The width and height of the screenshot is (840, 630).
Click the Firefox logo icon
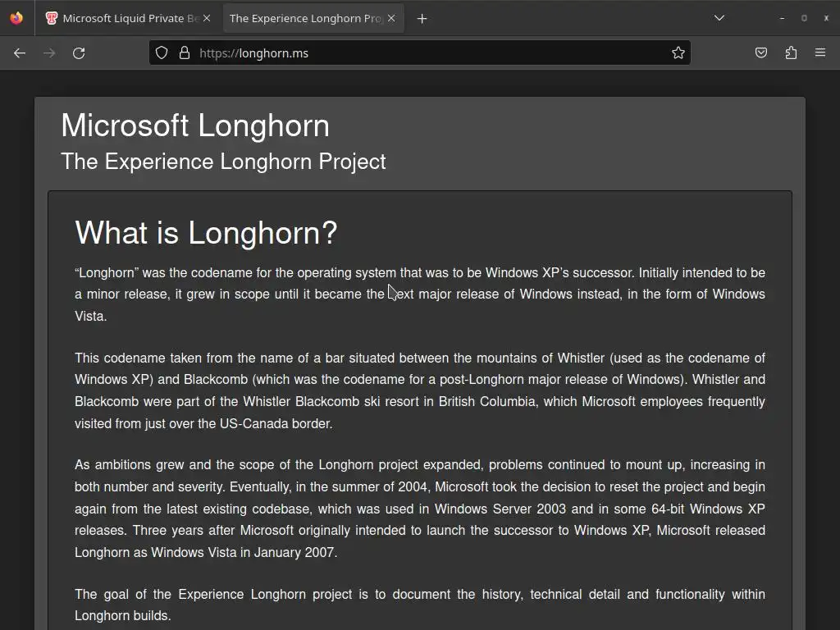pos(16,18)
